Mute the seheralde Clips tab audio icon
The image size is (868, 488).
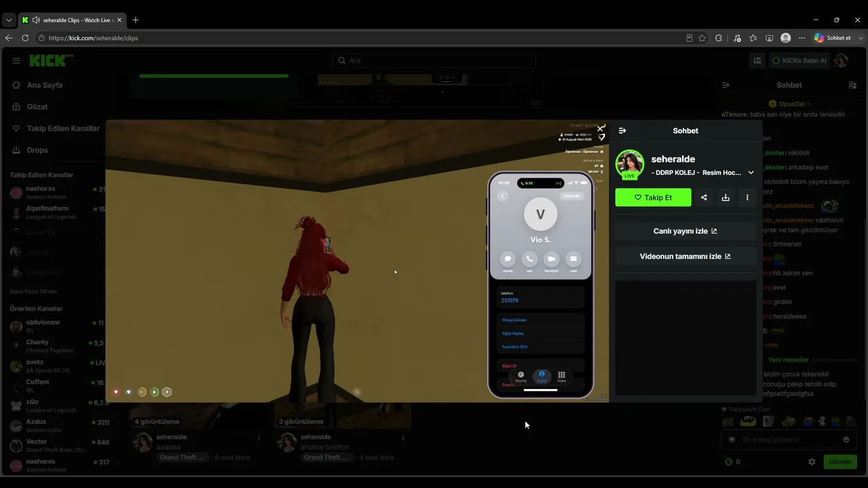[36, 20]
